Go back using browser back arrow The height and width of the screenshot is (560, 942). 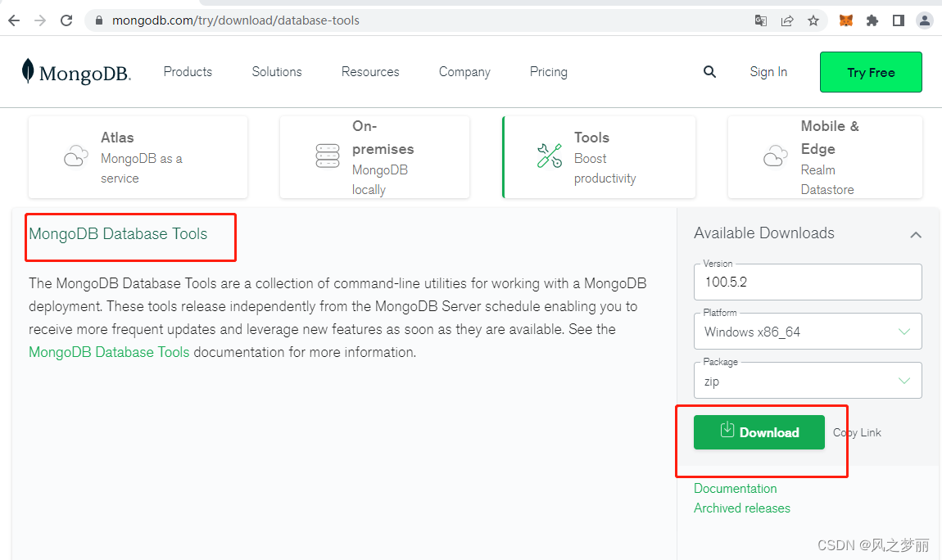point(14,20)
